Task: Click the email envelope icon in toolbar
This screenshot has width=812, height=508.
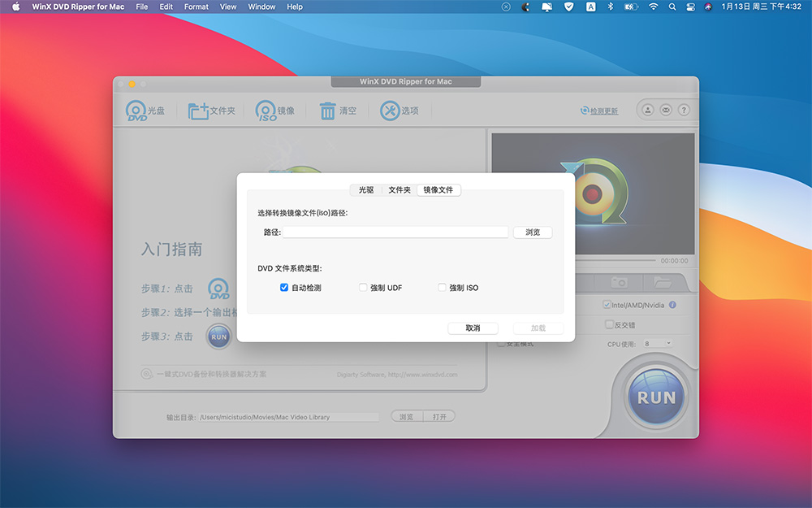Action: coord(666,110)
